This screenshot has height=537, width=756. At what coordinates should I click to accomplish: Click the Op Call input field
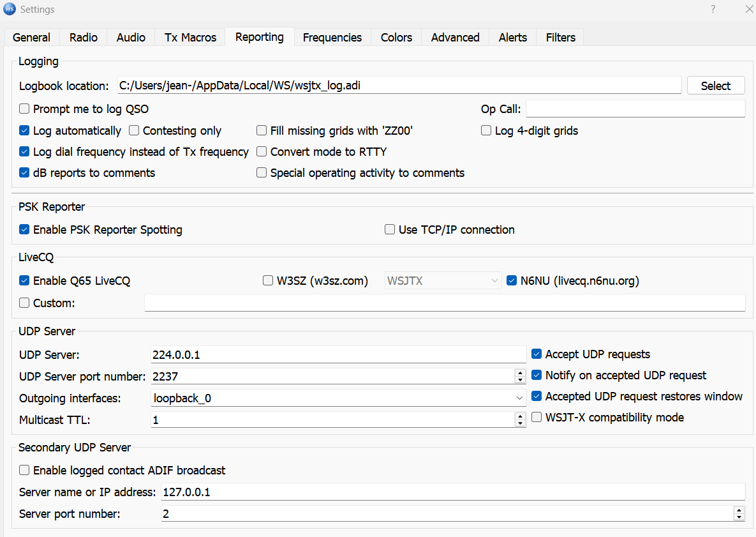pyautogui.click(x=635, y=109)
